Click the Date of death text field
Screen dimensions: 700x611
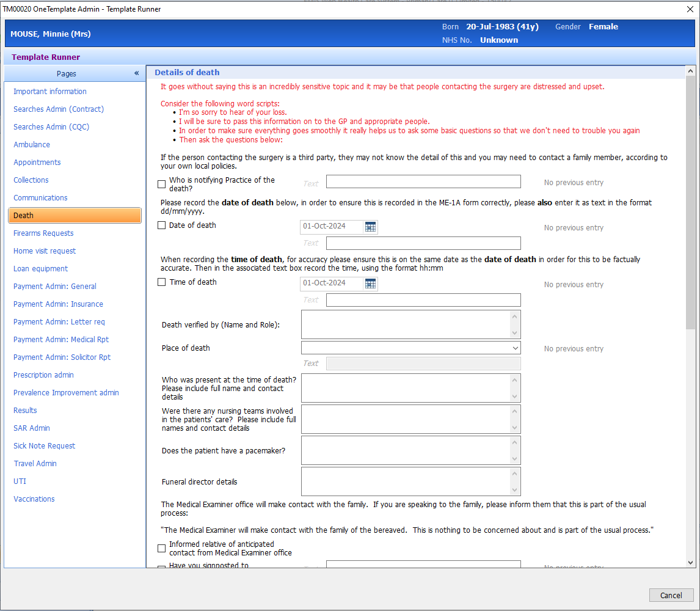click(x=423, y=243)
